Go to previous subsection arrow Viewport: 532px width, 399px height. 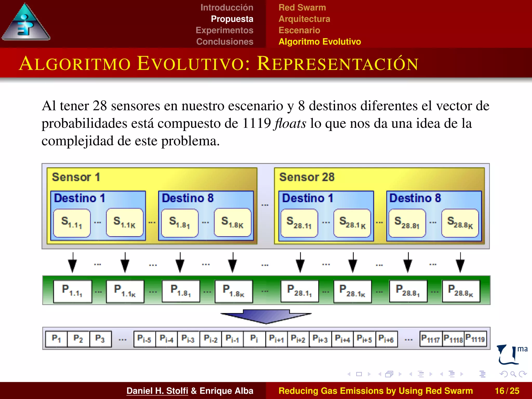click(411, 374)
